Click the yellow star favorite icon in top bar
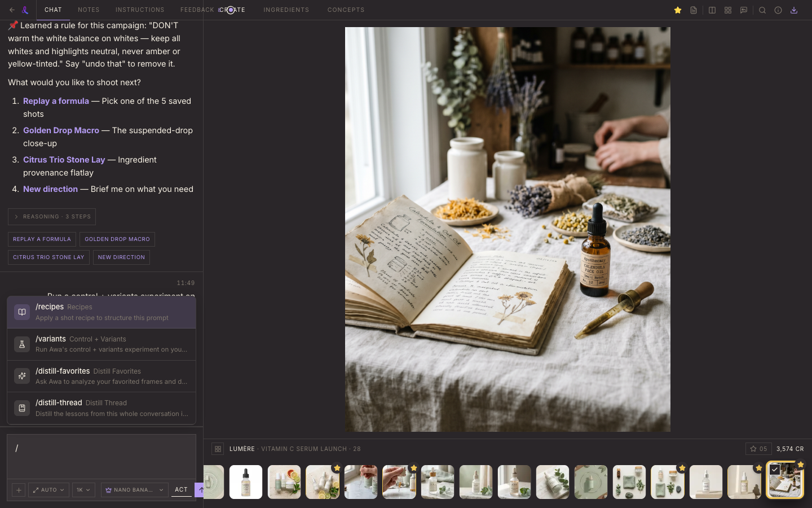The width and height of the screenshot is (812, 508). coord(678,10)
